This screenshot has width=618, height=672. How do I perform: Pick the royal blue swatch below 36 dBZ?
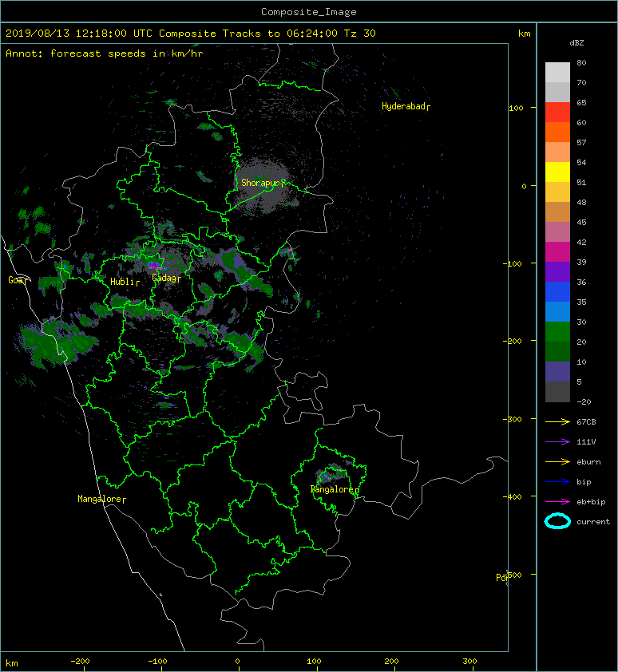(x=557, y=292)
